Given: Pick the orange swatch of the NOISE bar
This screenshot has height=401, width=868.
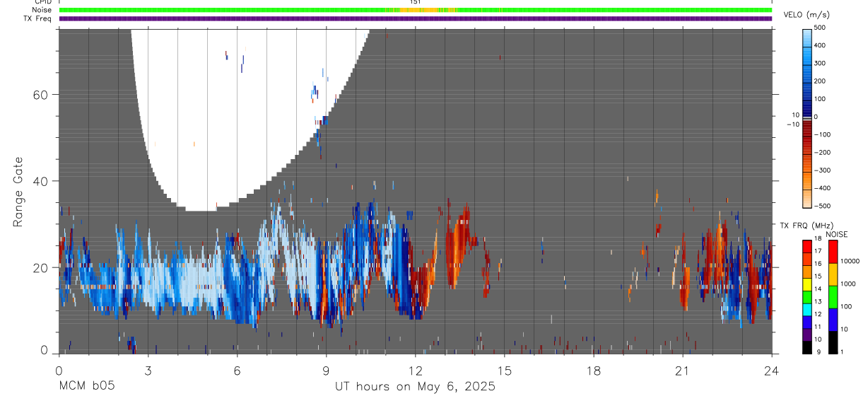Looking at the screenshot, I should click(x=833, y=274).
